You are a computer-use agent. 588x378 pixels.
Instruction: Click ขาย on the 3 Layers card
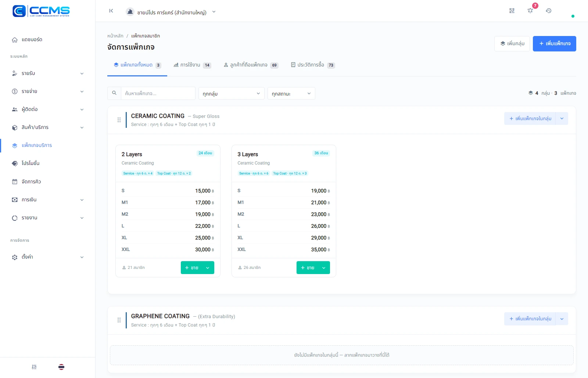[308, 268]
